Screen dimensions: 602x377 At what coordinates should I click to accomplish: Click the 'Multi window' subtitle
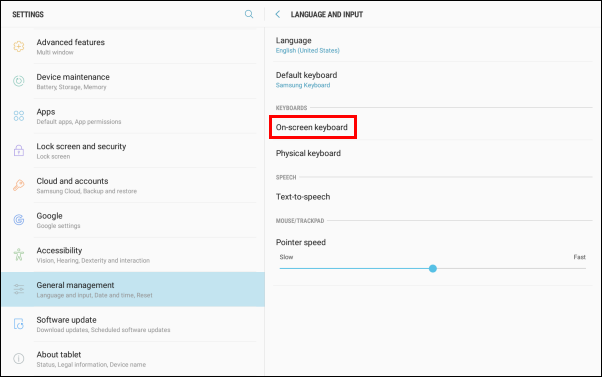[55, 52]
